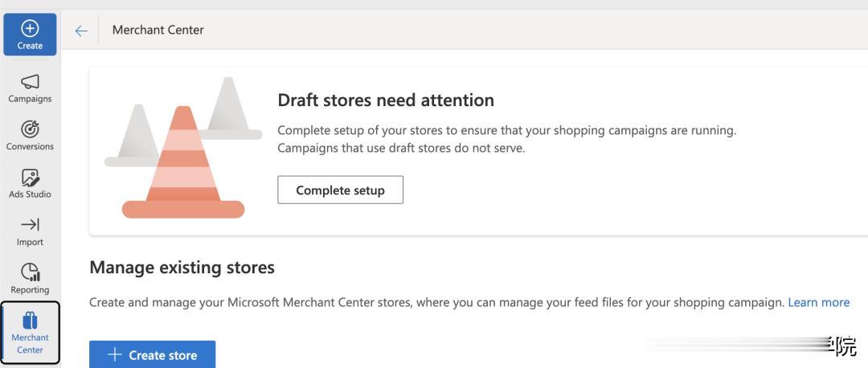Viewport: 868px width, 368px height.
Task: Click the traffic cones illustration
Action: [183, 153]
